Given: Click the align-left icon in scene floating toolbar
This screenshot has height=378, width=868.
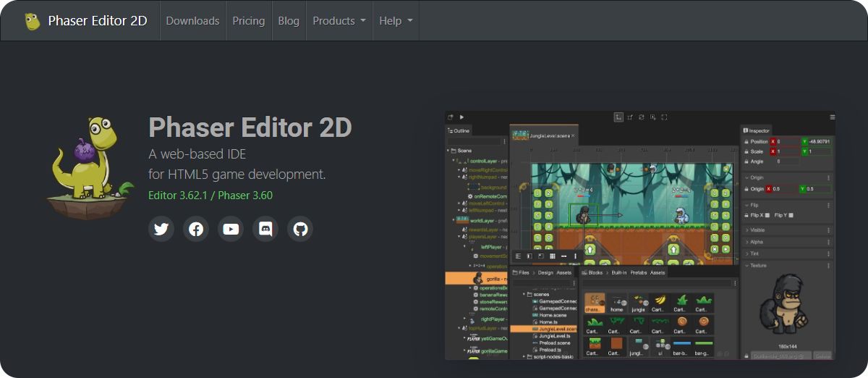Looking at the screenshot, I should (x=518, y=256).
